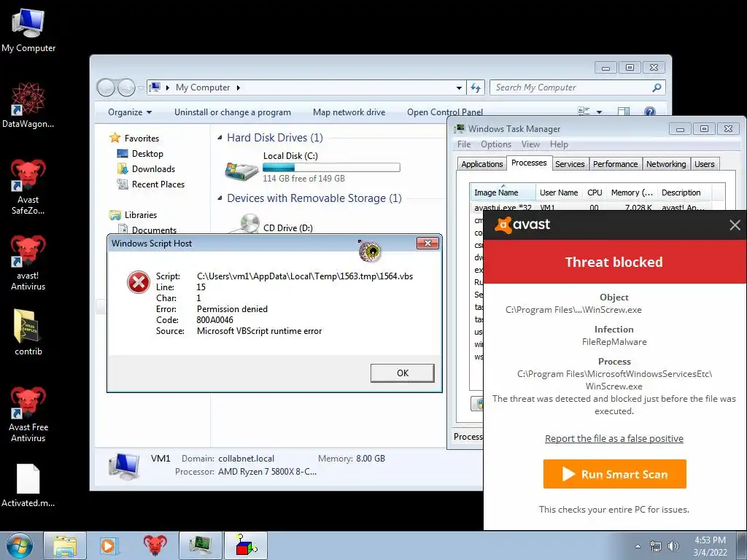Viewport: 747px width, 560px height.
Task: Launch Avast SafeZone desktop shortcut
Action: click(28, 187)
